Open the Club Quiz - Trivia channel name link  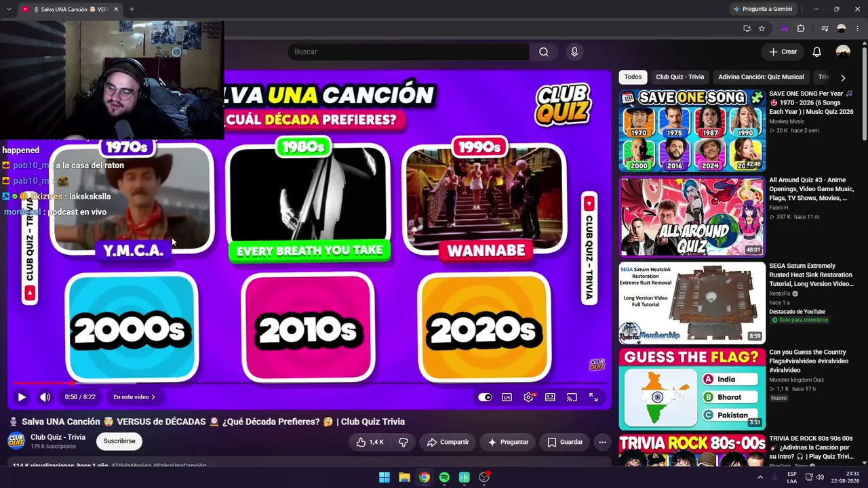click(58, 437)
